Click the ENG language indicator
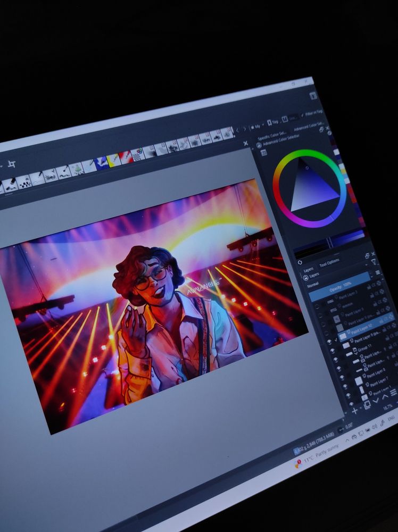 point(391,418)
